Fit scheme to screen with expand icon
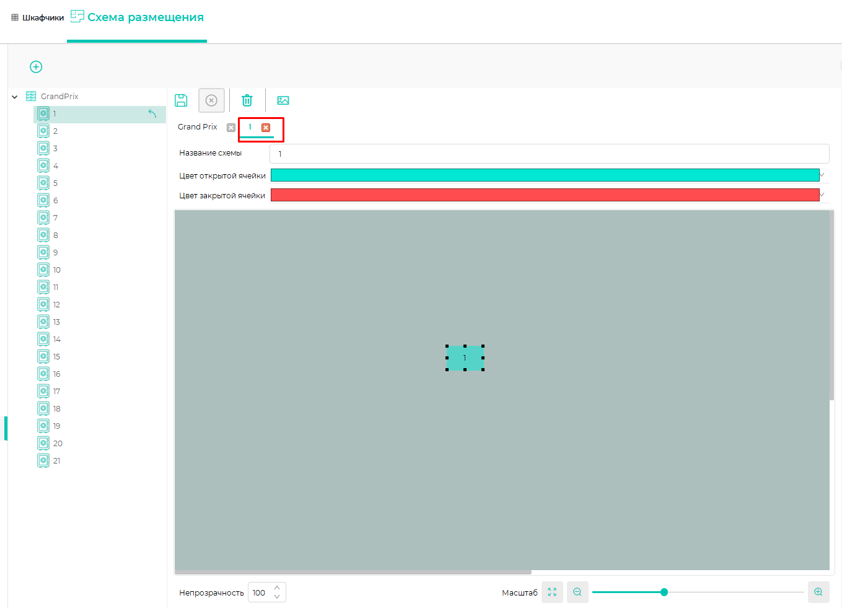 pos(552,592)
